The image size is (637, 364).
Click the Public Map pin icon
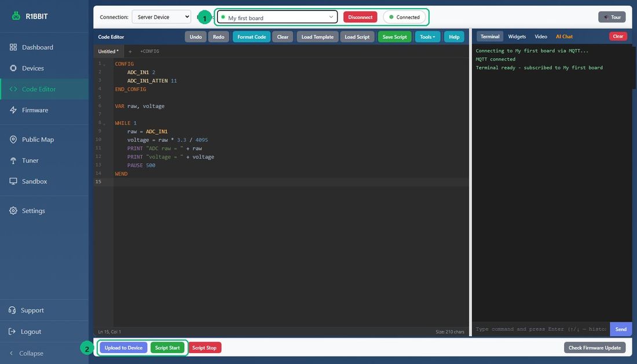coord(13,139)
